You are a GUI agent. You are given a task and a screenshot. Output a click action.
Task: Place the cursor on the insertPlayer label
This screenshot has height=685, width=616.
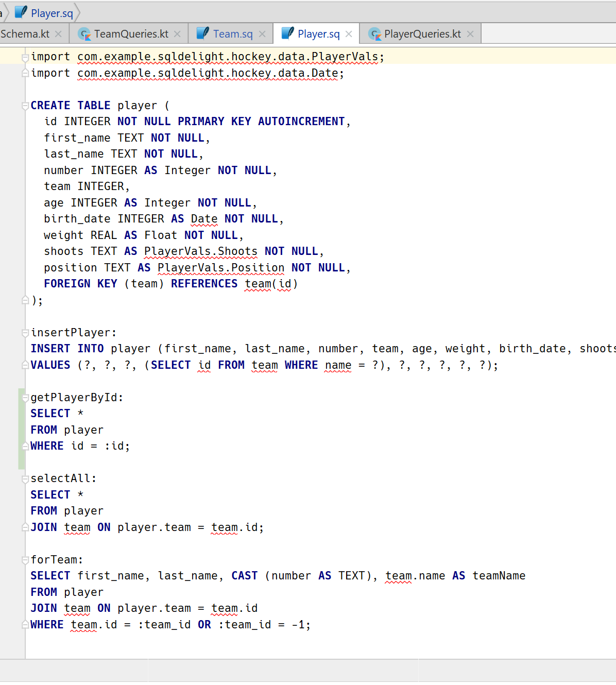click(x=72, y=332)
